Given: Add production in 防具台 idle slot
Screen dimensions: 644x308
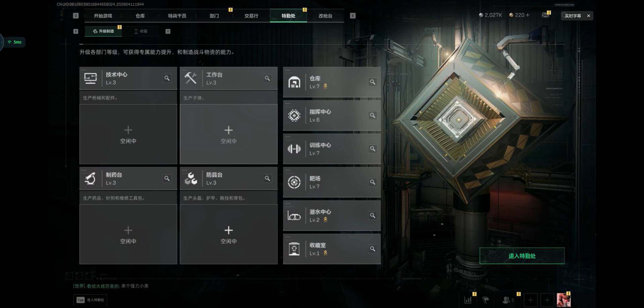Looking at the screenshot, I should [228, 235].
